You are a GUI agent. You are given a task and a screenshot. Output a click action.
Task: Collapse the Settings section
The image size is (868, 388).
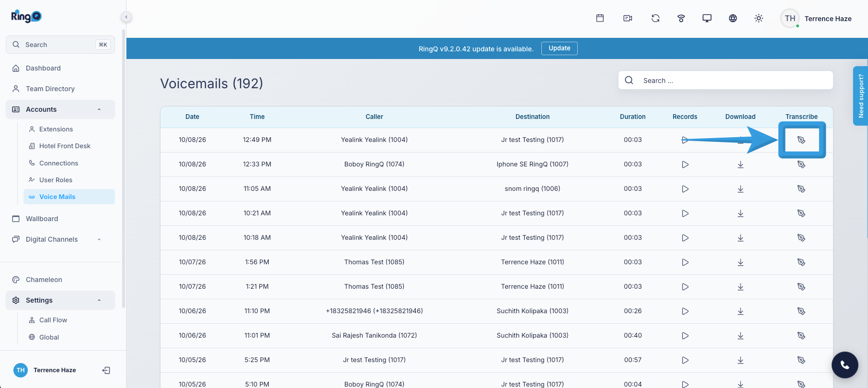point(60,300)
